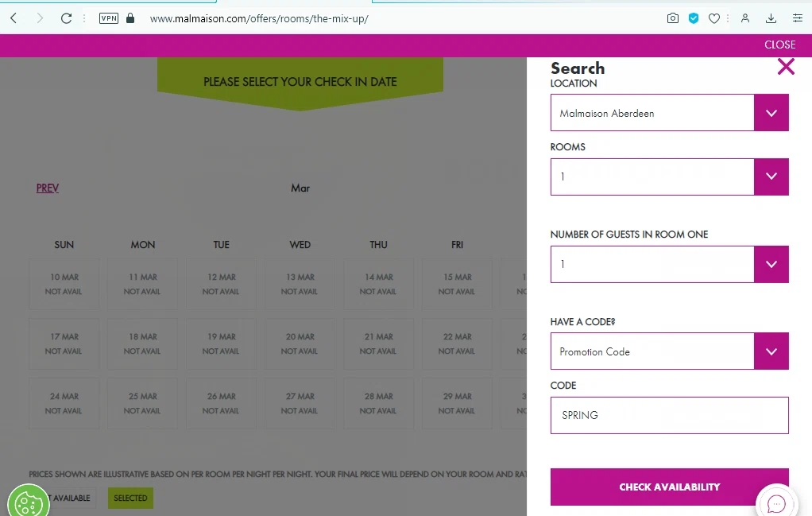Expand the Location dropdown arrow
Image resolution: width=812 pixels, height=516 pixels.
coord(771,113)
